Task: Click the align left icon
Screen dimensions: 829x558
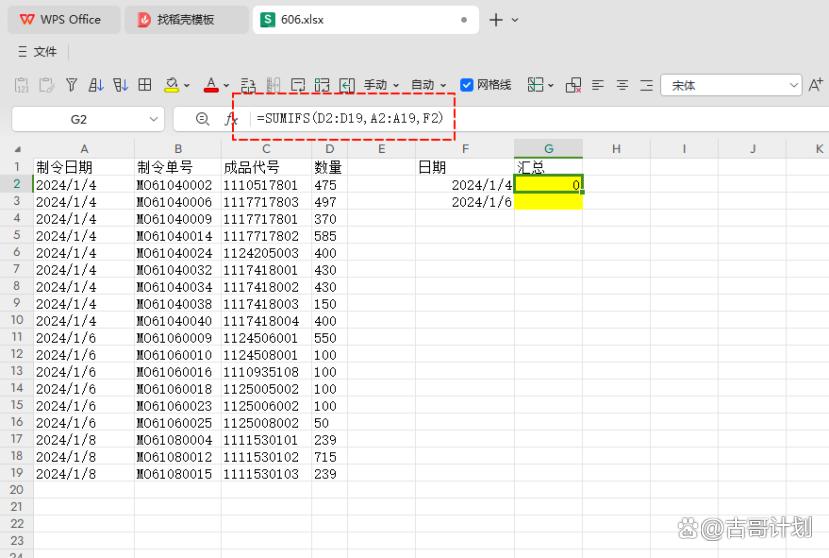Action: pyautogui.click(x=599, y=86)
